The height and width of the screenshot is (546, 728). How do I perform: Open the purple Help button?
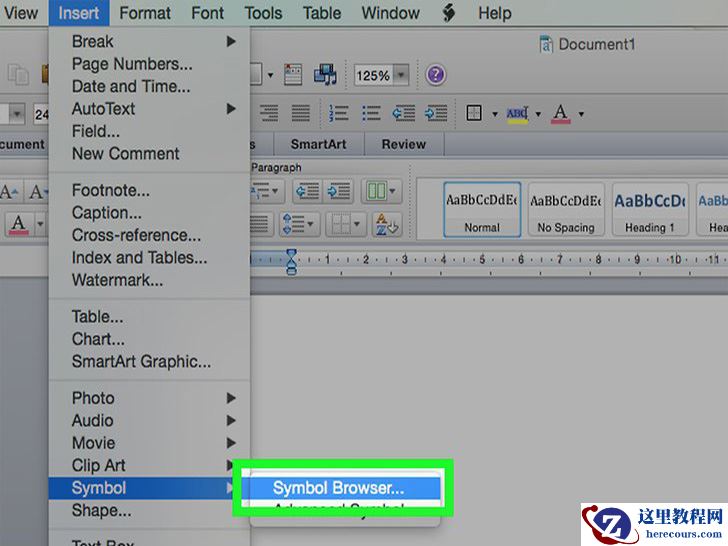(x=435, y=75)
